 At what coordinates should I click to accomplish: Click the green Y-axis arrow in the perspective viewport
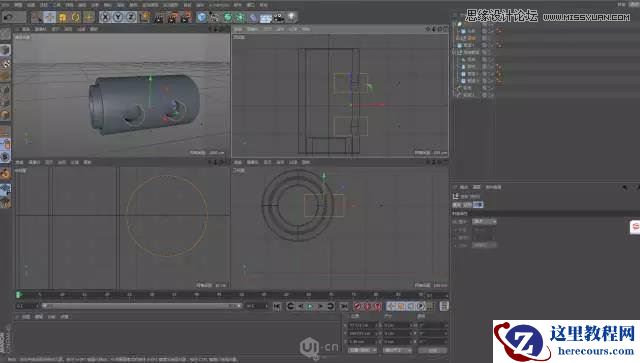coord(150,78)
